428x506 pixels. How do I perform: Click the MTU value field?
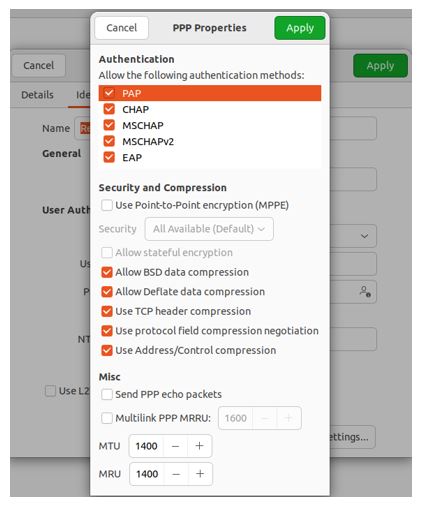click(146, 446)
